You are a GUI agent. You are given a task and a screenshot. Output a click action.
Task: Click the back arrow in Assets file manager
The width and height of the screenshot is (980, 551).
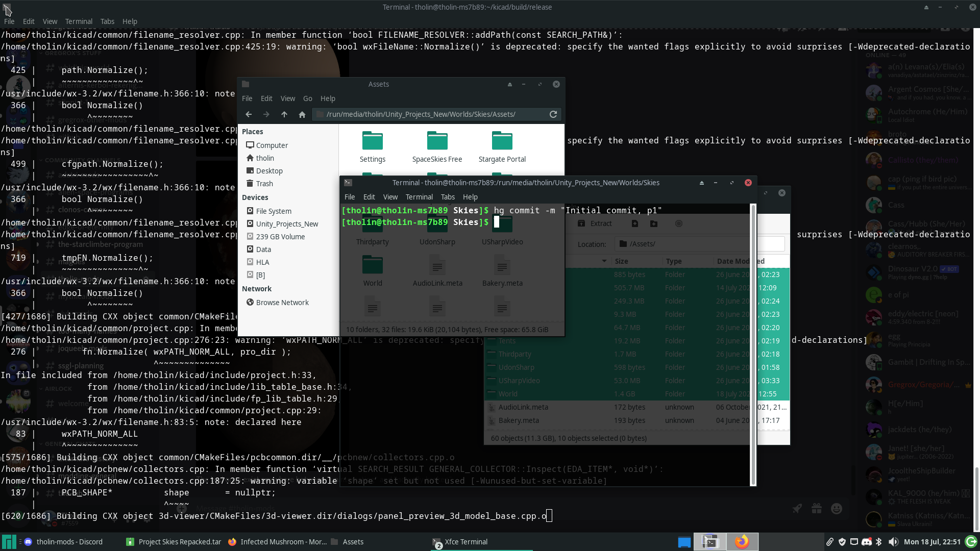pos(249,114)
